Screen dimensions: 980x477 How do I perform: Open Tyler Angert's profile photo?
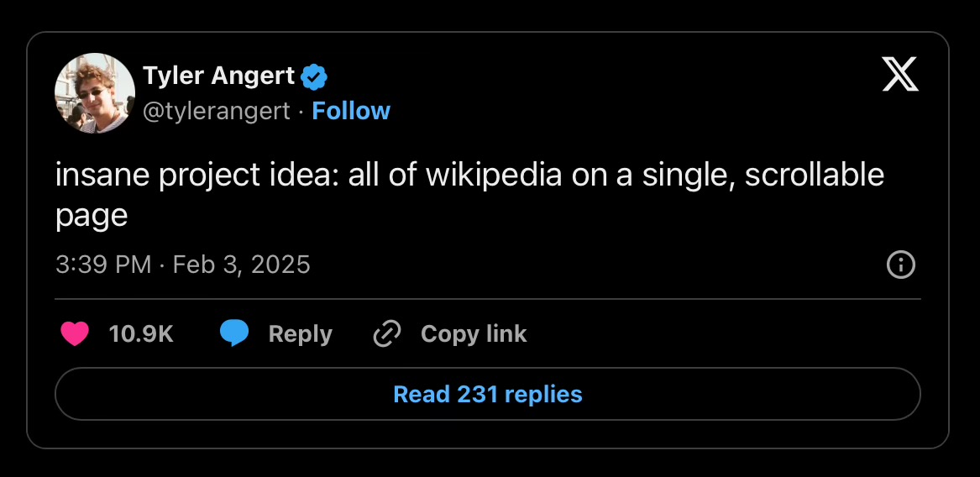tap(95, 93)
